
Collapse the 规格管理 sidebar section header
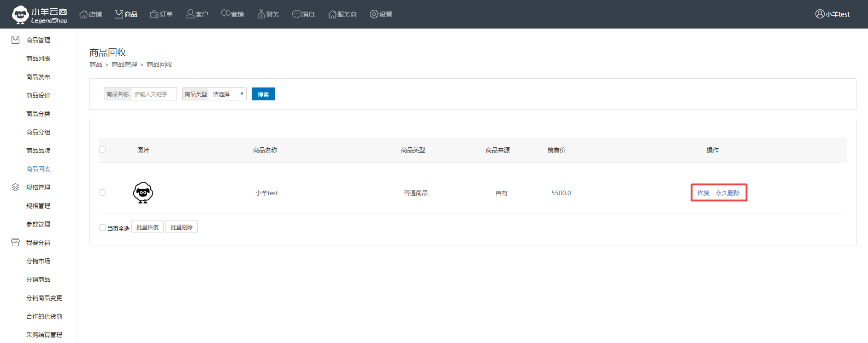point(38,187)
